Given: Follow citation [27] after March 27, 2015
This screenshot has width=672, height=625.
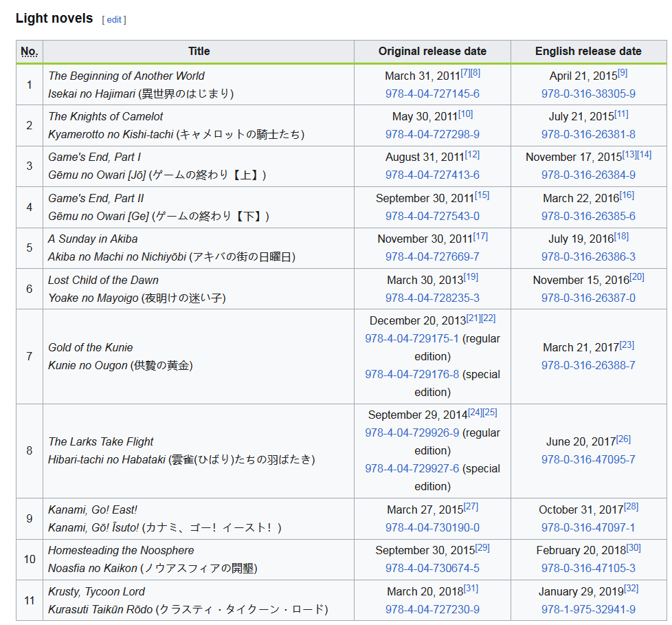Looking at the screenshot, I should coord(471,507).
